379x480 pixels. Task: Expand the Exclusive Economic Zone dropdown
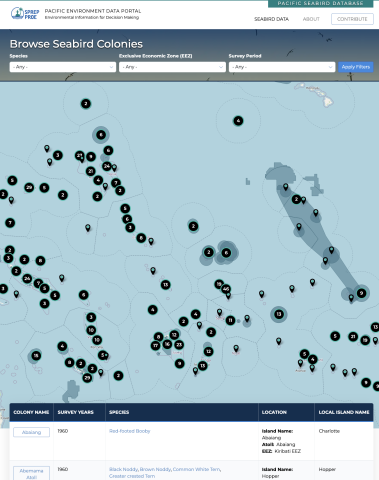point(172,67)
